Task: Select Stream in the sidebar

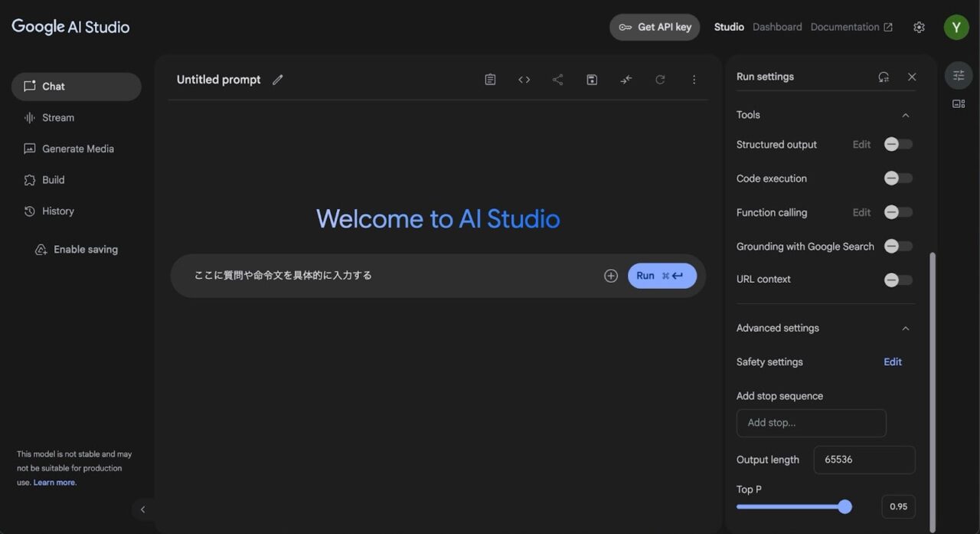Action: (76, 118)
